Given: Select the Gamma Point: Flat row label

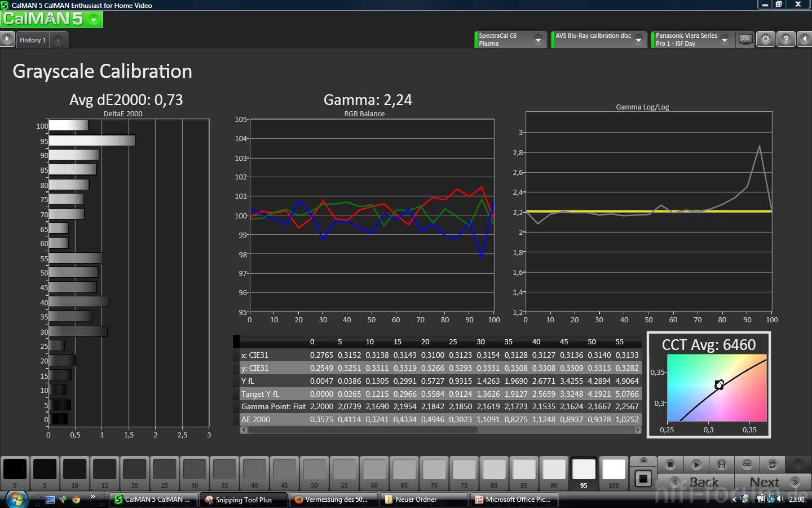Looking at the screenshot, I should 273,406.
